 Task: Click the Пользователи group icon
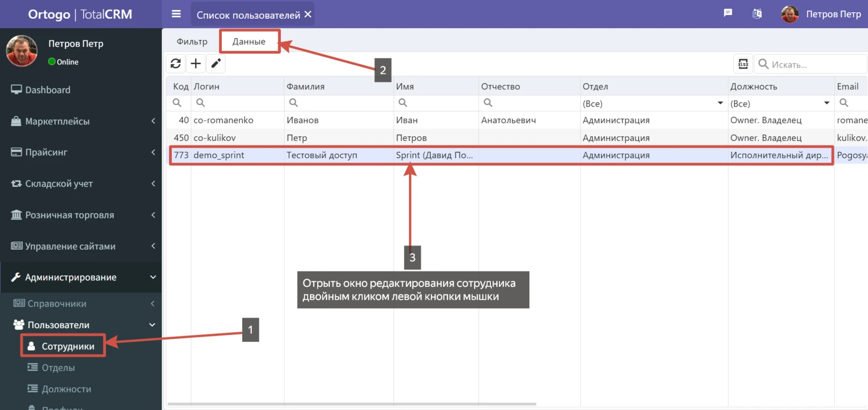(x=19, y=325)
